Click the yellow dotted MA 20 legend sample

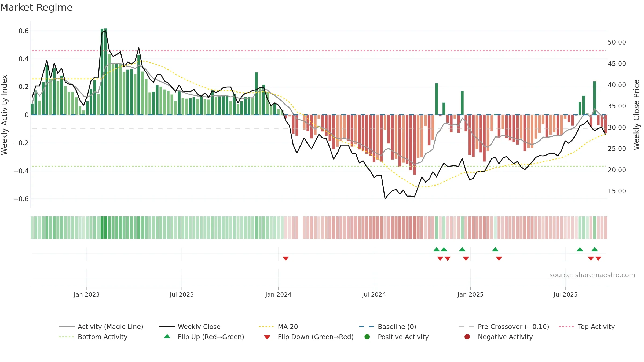tap(267, 327)
